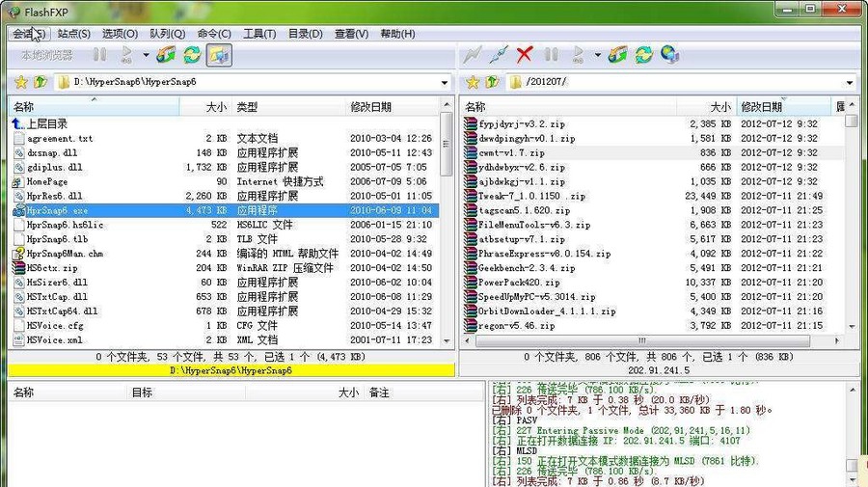868x487 pixels.
Task: Click the yellow local path status bar
Action: pyautogui.click(x=231, y=370)
